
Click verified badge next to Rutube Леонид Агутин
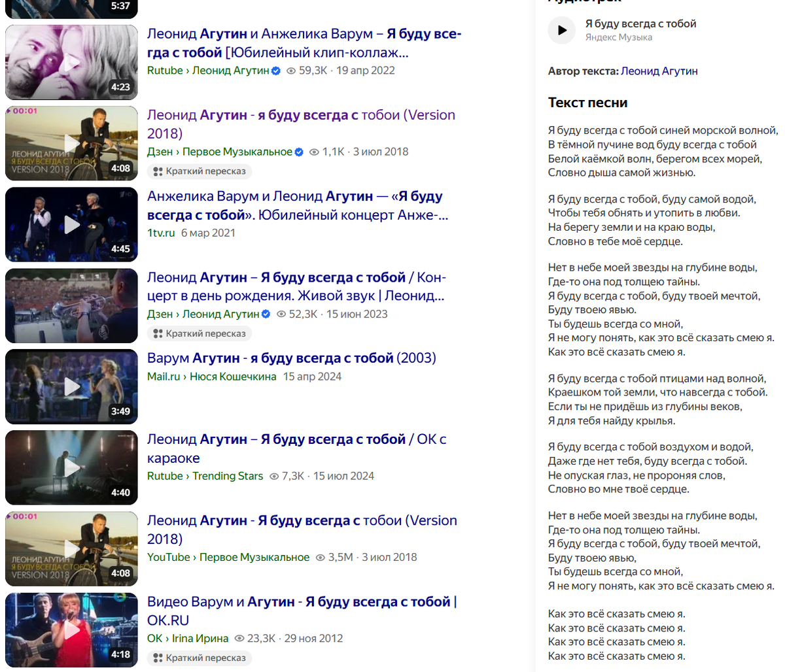tap(276, 71)
